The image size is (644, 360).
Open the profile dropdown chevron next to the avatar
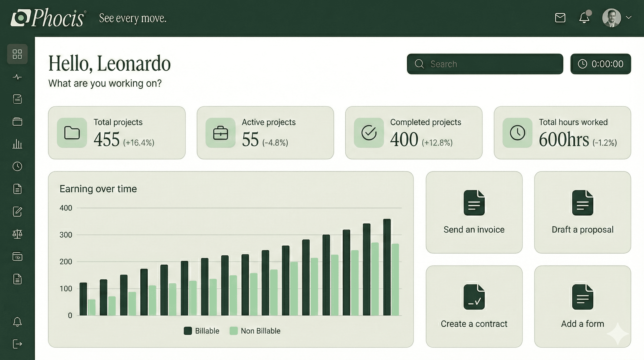[x=628, y=18]
